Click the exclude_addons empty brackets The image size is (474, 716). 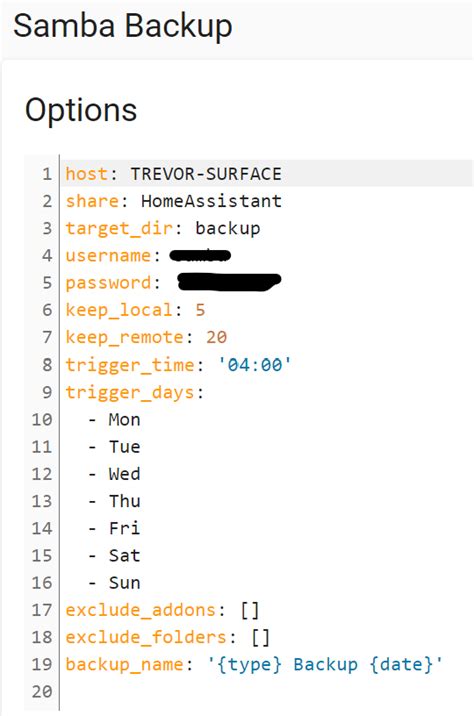pos(249,610)
